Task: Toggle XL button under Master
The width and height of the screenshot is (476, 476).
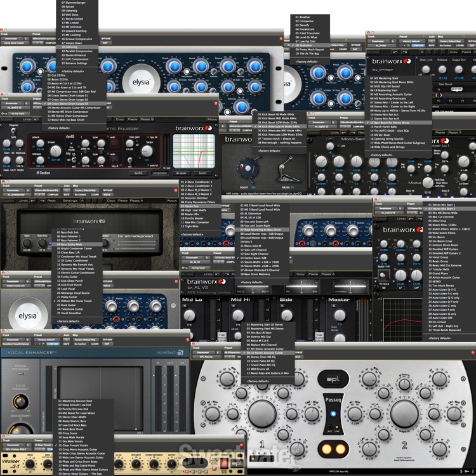Action: click(x=333, y=306)
